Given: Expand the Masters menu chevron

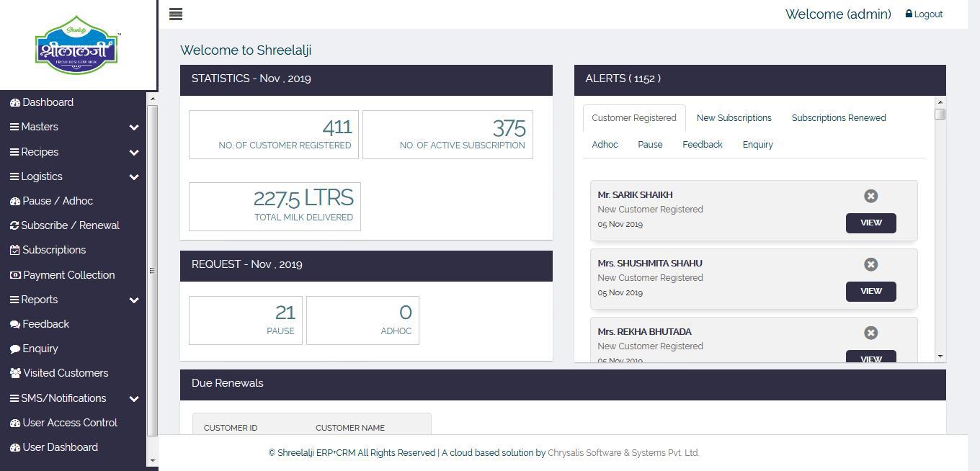Looking at the screenshot, I should pos(134,127).
